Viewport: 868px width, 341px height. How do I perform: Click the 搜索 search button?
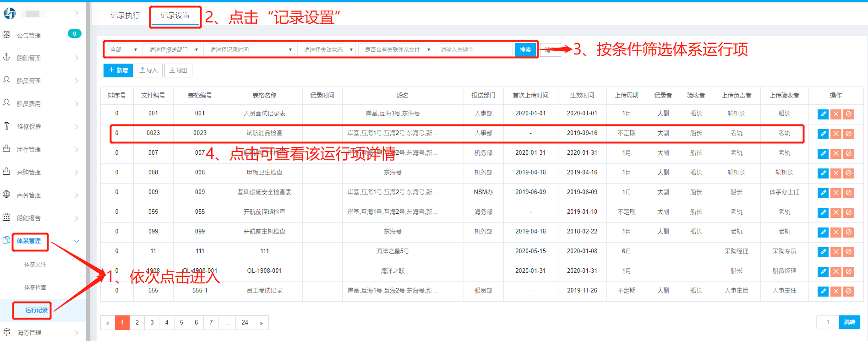pos(525,49)
